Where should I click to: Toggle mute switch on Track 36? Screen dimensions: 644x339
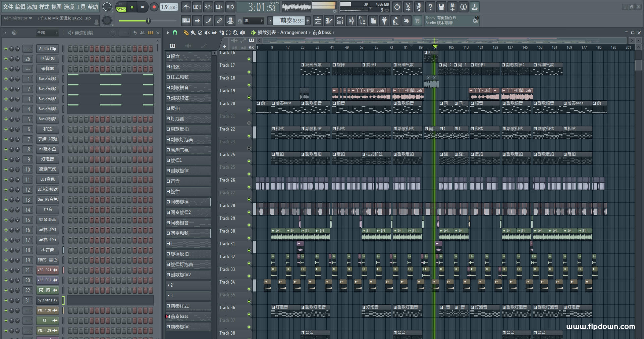click(249, 314)
